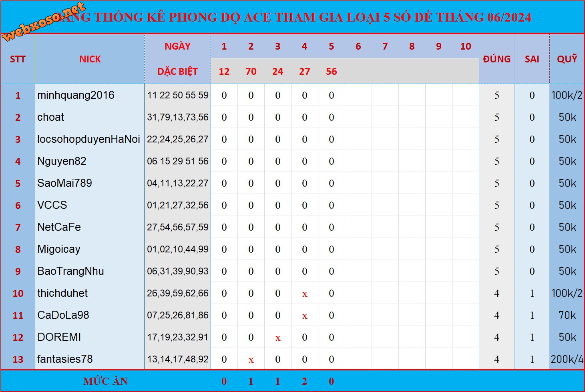Click the MỨC ĂN footer label
The height and width of the screenshot is (392, 585).
105,381
